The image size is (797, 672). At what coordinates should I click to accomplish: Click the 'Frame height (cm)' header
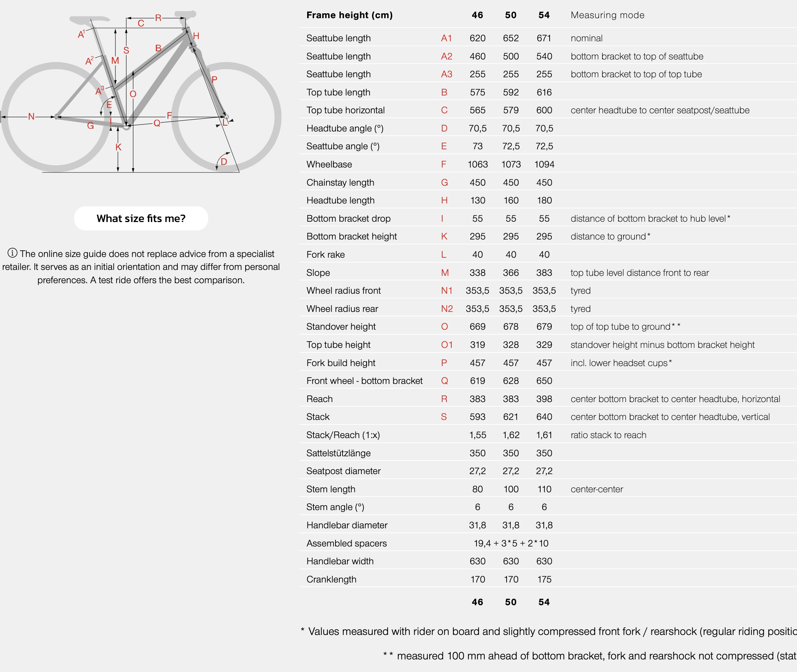click(349, 15)
